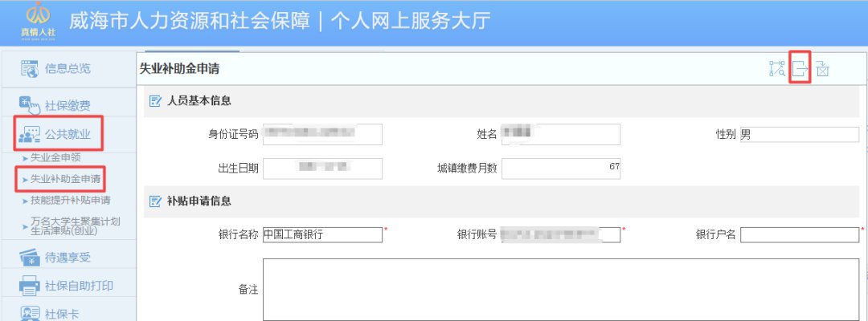
Task: Focus the 姓名 input field
Action: point(561,134)
